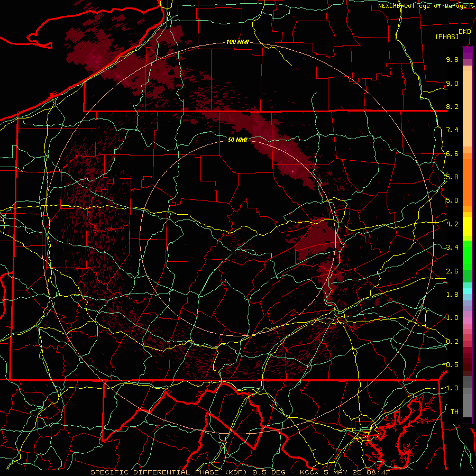Click the 4.2 value on the color scale

click(452, 224)
